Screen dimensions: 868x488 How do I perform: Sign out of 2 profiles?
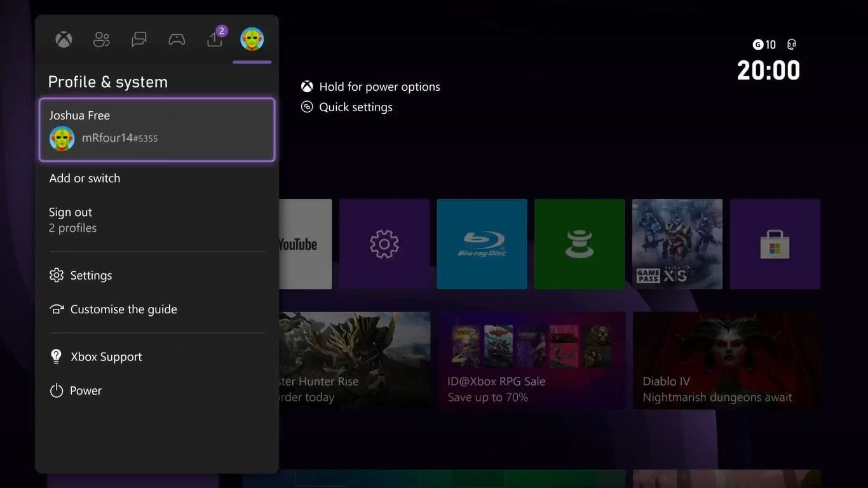click(x=72, y=219)
